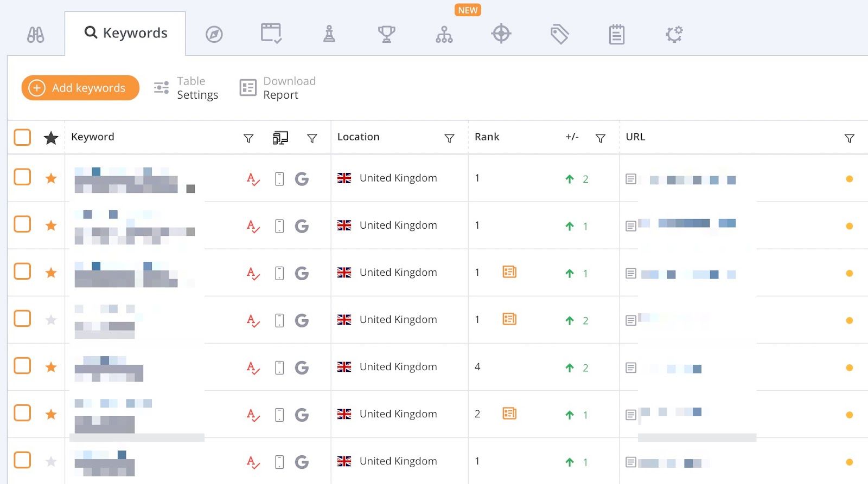The height and width of the screenshot is (484, 868).
Task: Click the black star in the header
Action: tap(51, 138)
